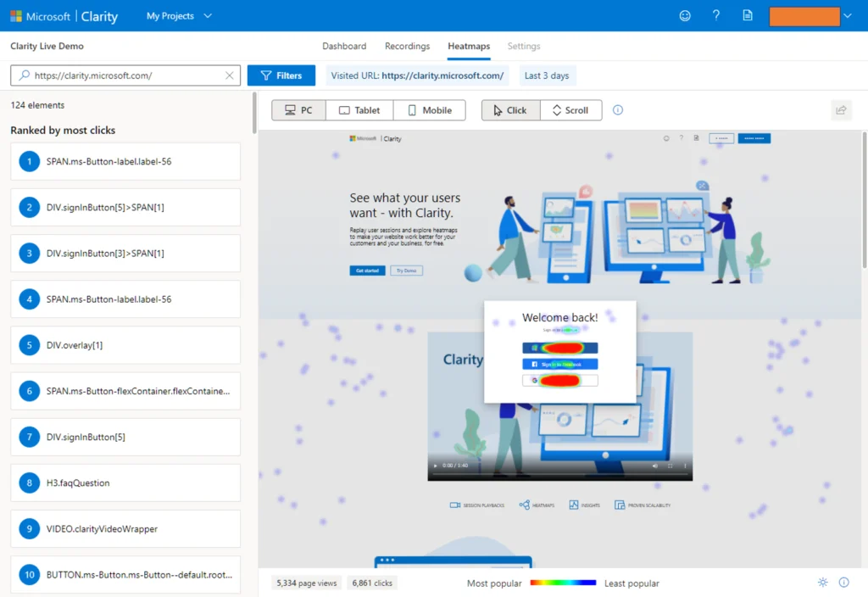Screen dimensions: 868x597
Task: Click the share heatmap icon
Action: coord(841,110)
